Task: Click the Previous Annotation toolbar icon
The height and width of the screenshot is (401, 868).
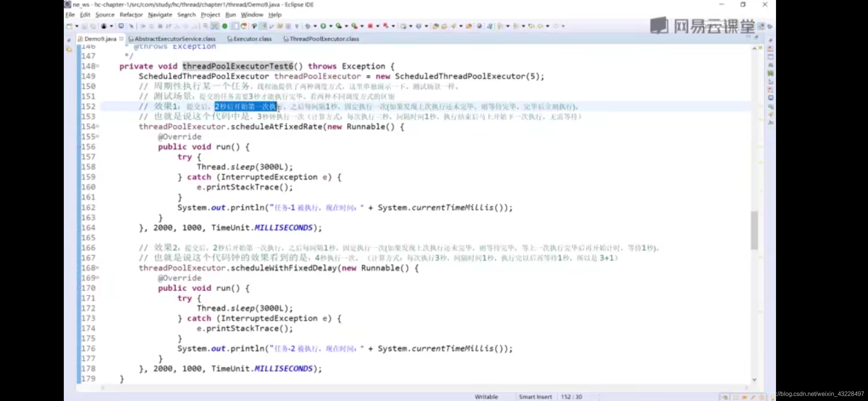Action: click(x=516, y=26)
